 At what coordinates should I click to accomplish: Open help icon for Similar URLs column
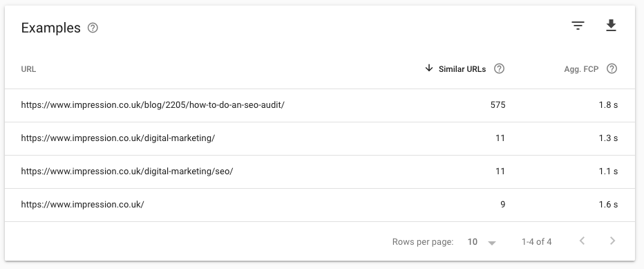click(499, 68)
